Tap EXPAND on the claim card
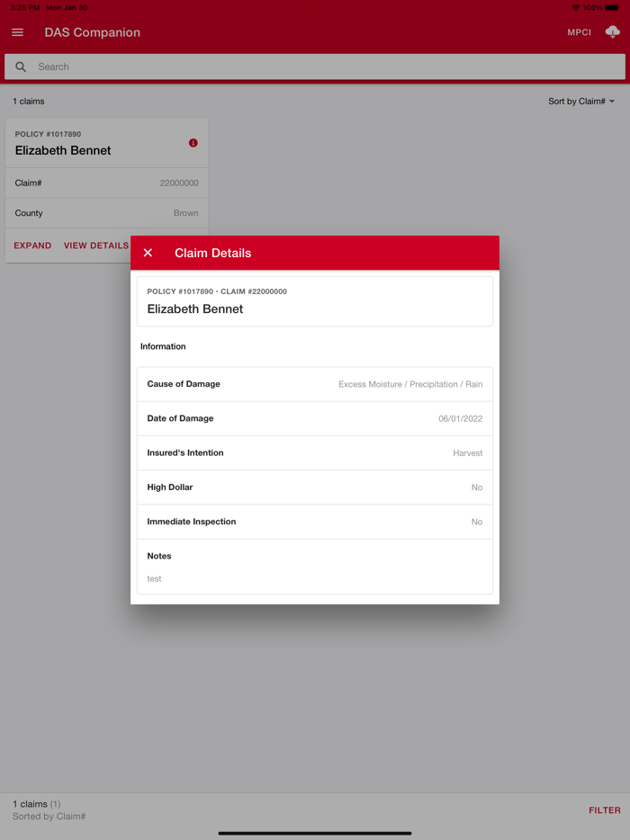This screenshot has width=630, height=840. [x=32, y=246]
